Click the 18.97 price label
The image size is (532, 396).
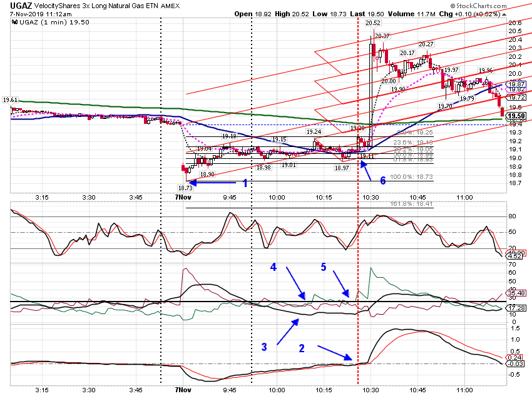click(x=342, y=168)
